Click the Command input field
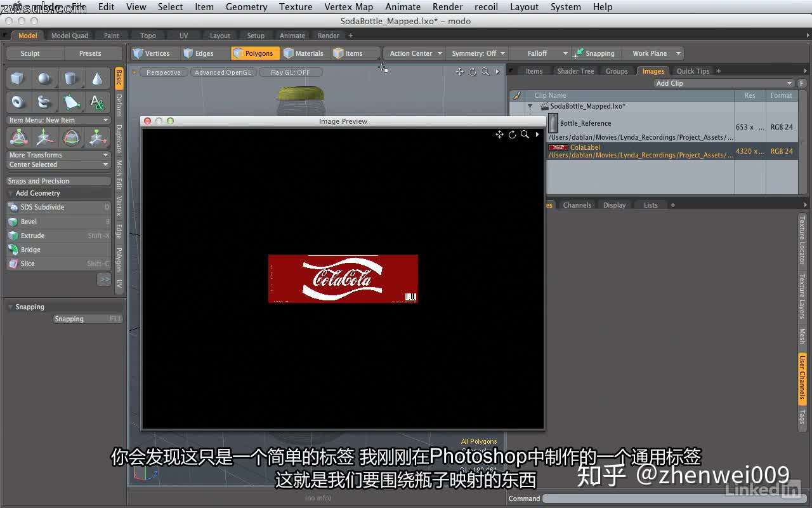Viewport: 812px width, 508px height. tap(675, 498)
